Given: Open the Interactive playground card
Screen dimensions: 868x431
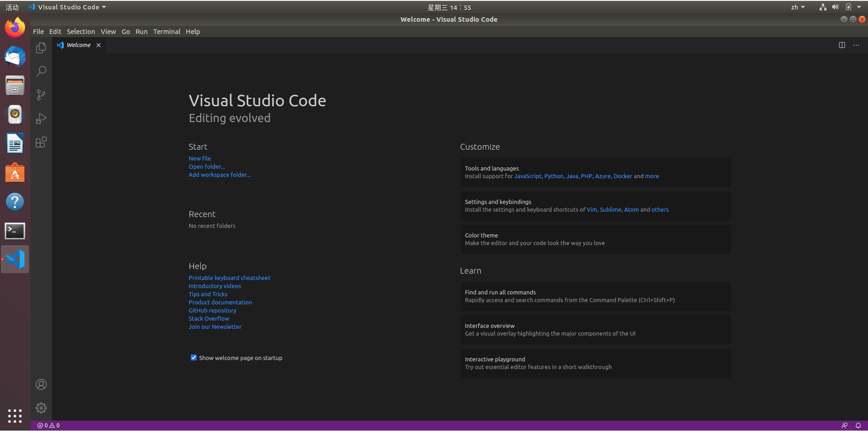Looking at the screenshot, I should coord(595,363).
